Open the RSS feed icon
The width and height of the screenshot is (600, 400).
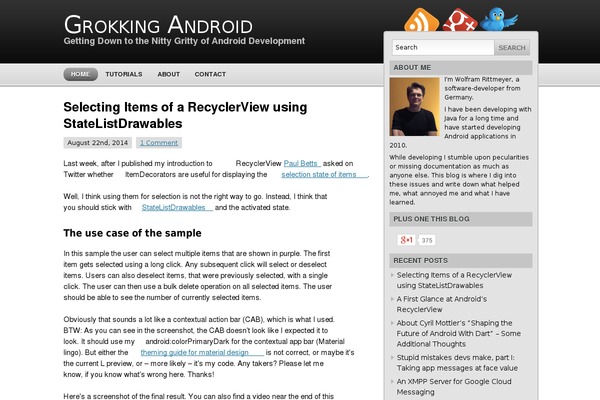pyautogui.click(x=421, y=20)
